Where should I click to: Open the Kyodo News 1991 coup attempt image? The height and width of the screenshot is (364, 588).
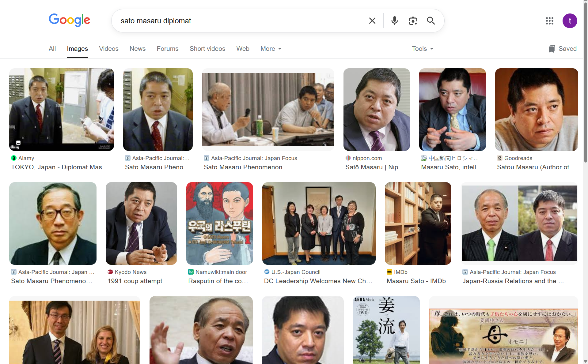point(141,223)
